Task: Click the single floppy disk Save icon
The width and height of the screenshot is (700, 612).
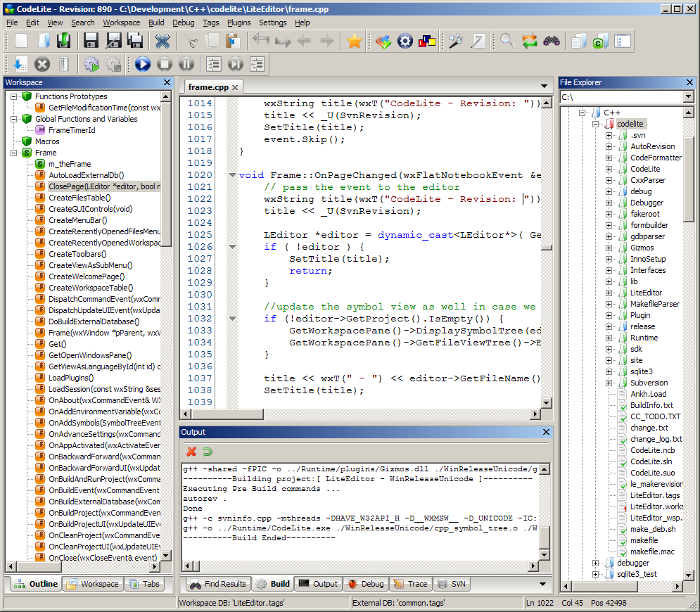Action: [x=91, y=42]
